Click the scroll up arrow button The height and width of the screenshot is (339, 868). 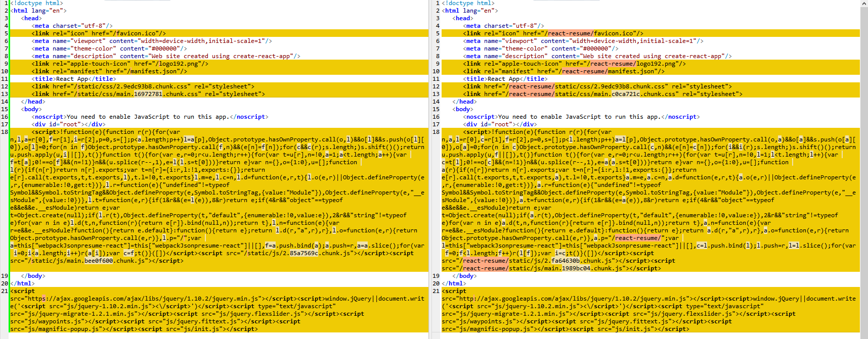864,3
